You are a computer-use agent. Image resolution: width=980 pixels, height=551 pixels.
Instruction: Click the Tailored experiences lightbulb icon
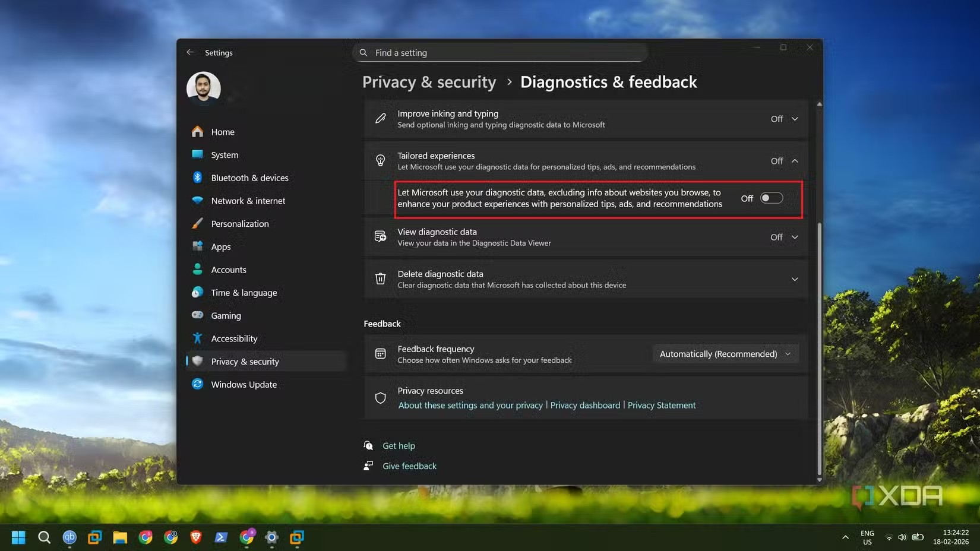pos(380,161)
